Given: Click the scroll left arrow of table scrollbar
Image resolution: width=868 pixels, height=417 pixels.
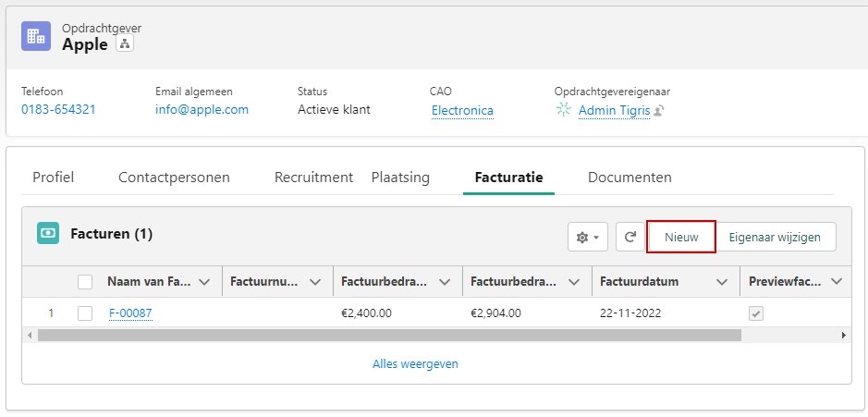Looking at the screenshot, I should click(30, 335).
